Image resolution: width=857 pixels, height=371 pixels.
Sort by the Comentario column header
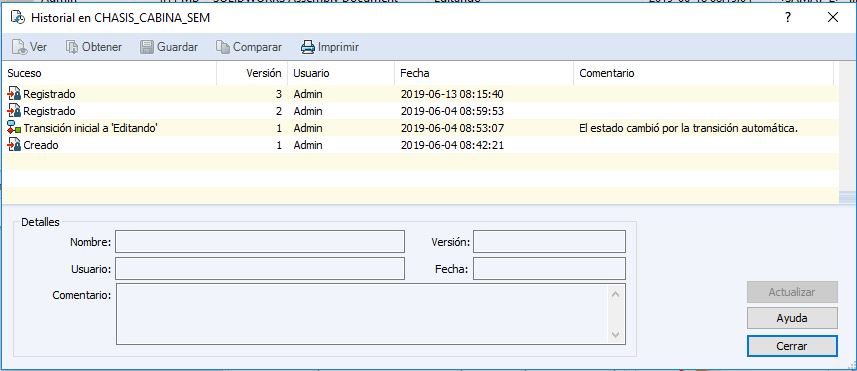coord(703,73)
